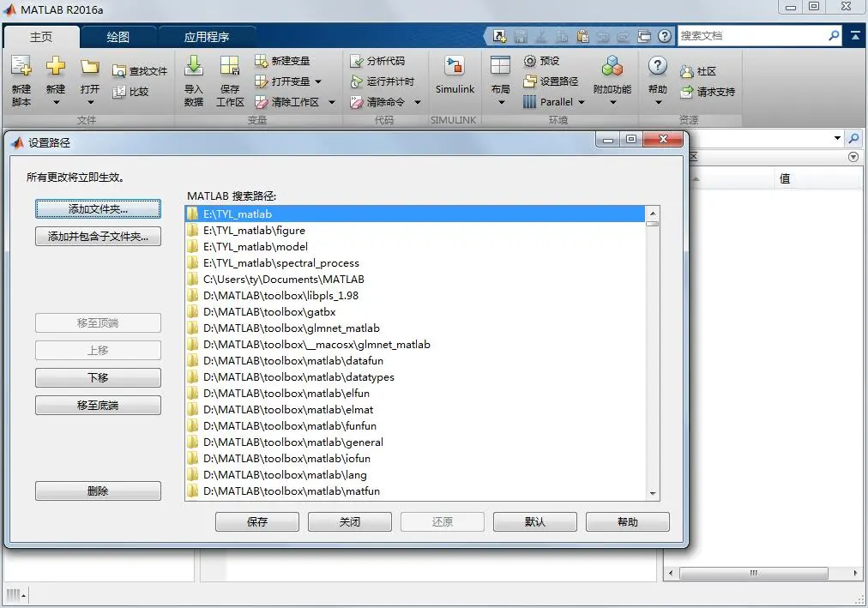Screen dimensions: 868x608
Task: Select path C:\Users\ty\Documents\MATLAB
Action: pyautogui.click(x=415, y=280)
